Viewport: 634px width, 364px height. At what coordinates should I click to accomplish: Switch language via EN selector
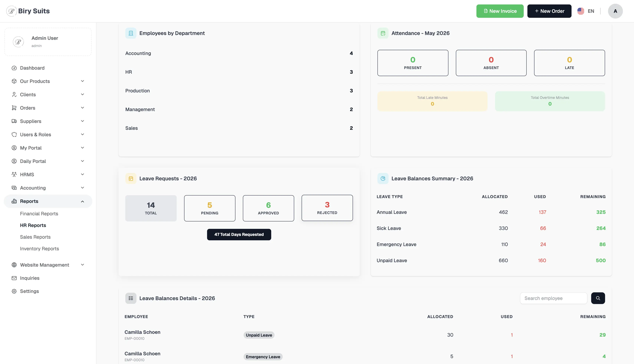click(586, 11)
